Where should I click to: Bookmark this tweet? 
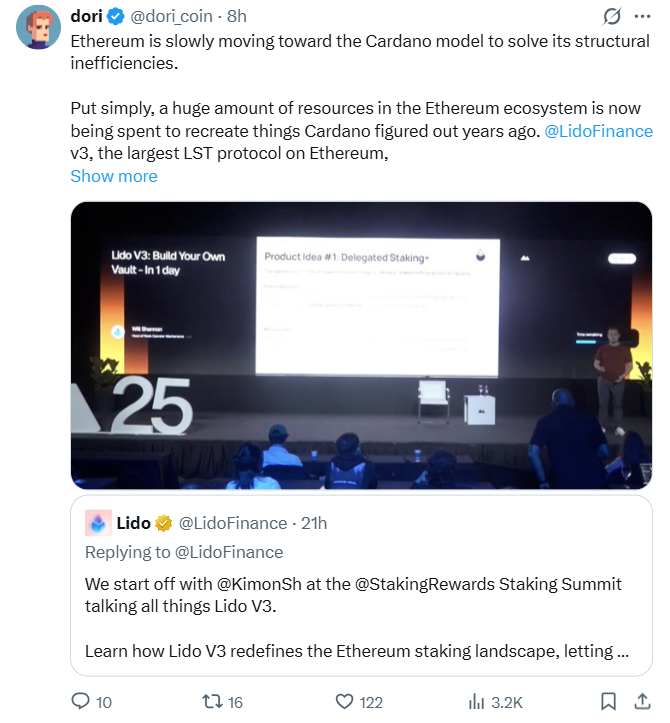(x=609, y=702)
